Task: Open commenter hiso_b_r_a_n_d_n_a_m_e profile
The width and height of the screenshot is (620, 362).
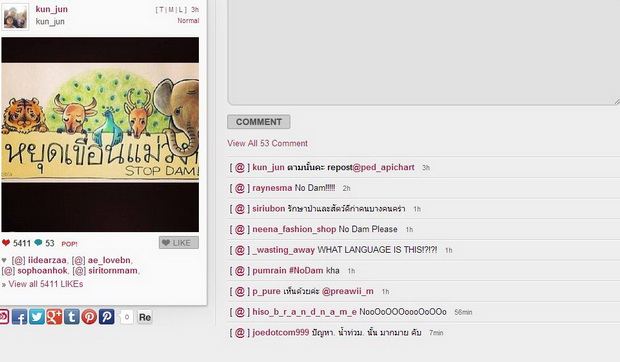Action: click(x=304, y=312)
